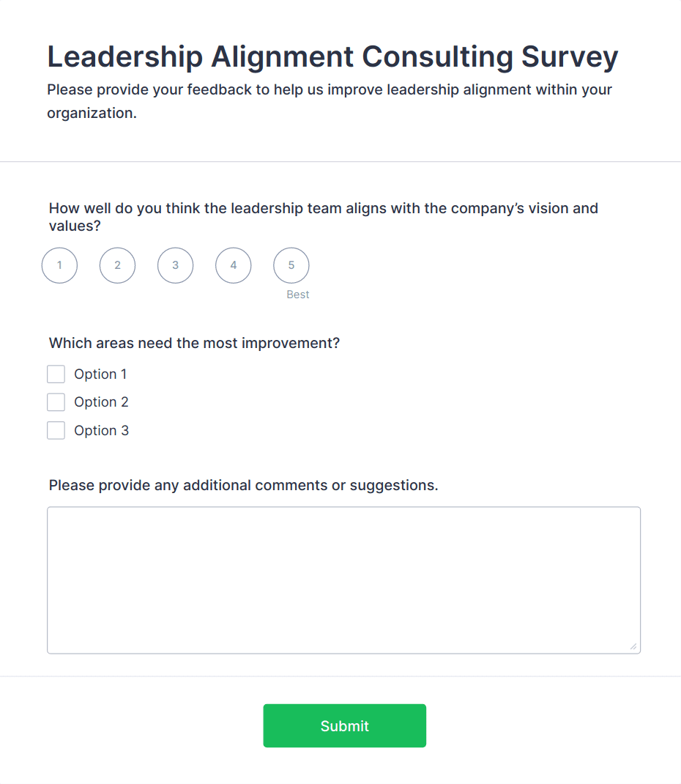Choose rating 3 for the vision question
Screen dimensions: 681x784
[x=175, y=265]
